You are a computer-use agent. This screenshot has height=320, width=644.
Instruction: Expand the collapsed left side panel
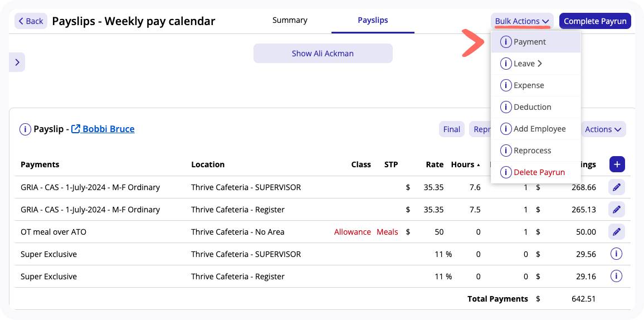(x=17, y=62)
